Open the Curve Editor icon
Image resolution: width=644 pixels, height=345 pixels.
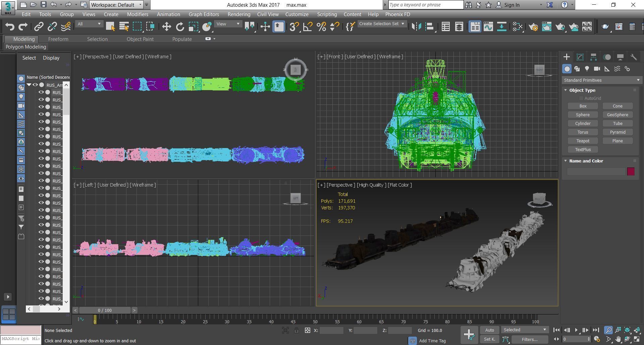click(x=488, y=27)
